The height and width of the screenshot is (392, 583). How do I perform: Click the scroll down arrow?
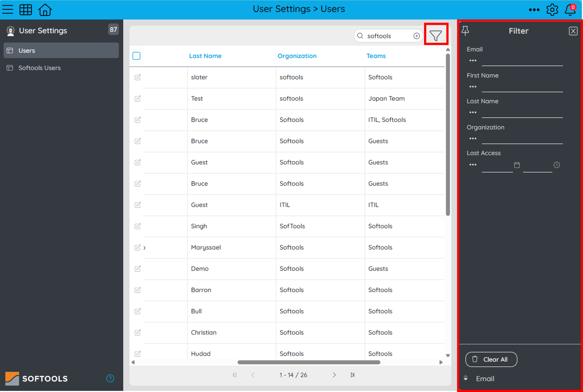448,356
